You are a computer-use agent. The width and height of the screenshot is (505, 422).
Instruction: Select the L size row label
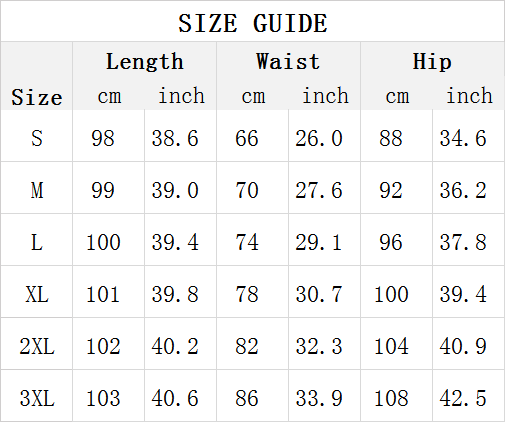pos(37,242)
